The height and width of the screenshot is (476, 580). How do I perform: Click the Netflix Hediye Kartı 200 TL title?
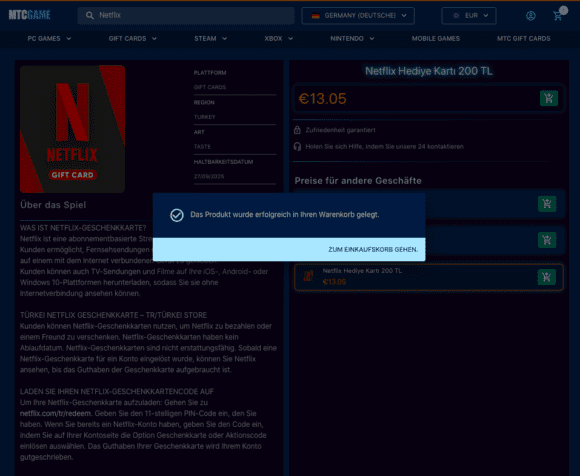tap(429, 71)
